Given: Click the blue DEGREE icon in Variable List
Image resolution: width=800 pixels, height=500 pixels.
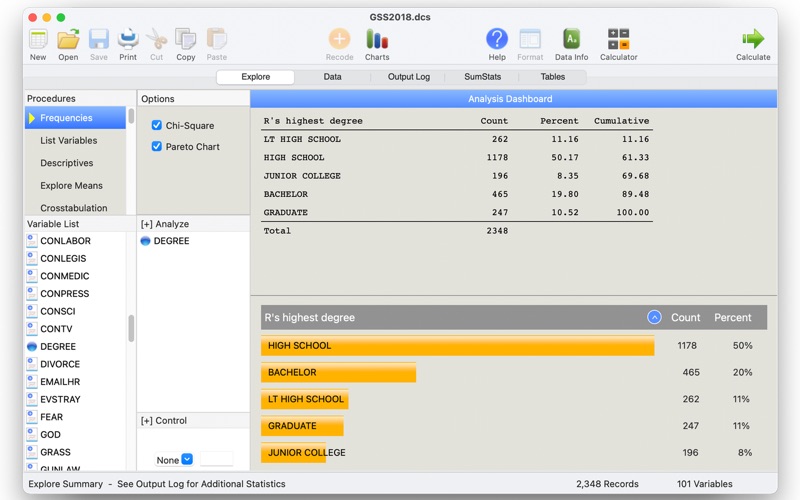Looking at the screenshot, I should pos(32,346).
